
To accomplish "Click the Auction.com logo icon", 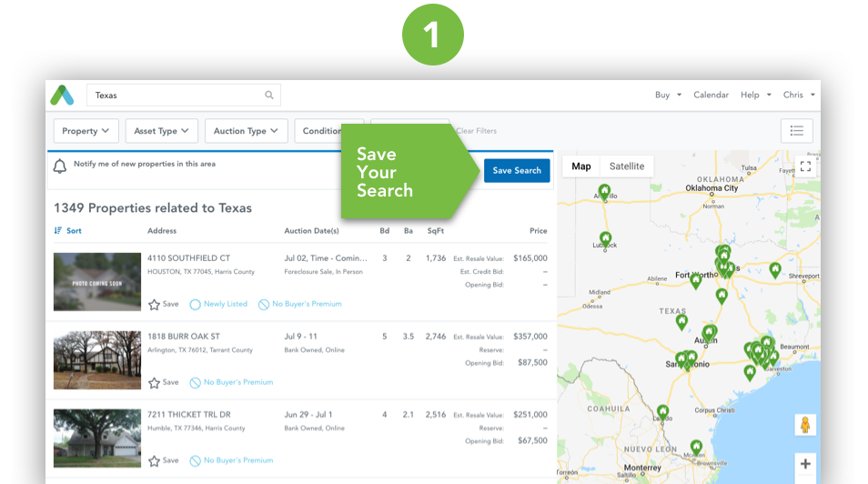I will [x=62, y=95].
